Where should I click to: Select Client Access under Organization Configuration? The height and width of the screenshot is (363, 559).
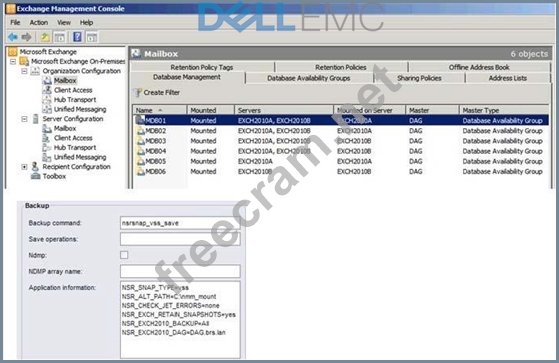pyautogui.click(x=73, y=90)
